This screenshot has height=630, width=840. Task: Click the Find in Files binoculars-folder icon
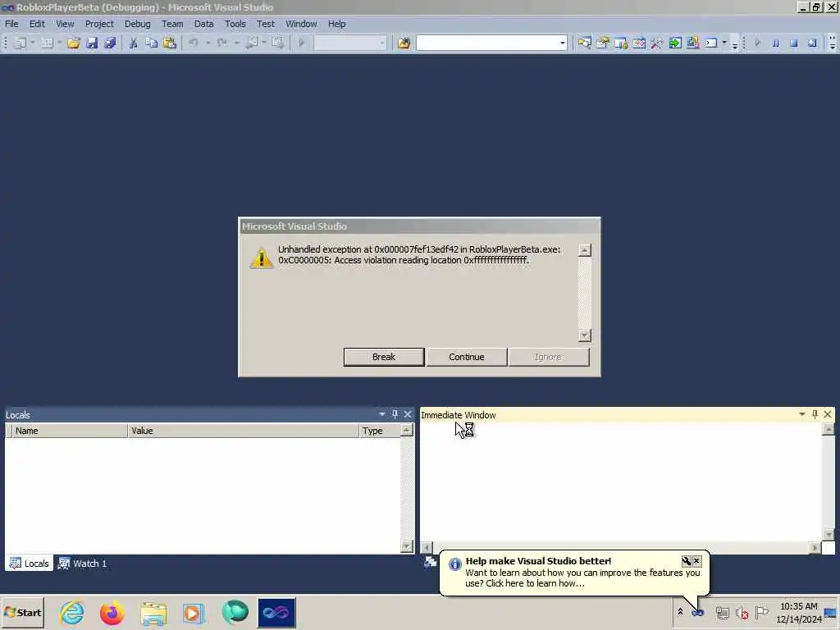pyautogui.click(x=404, y=43)
